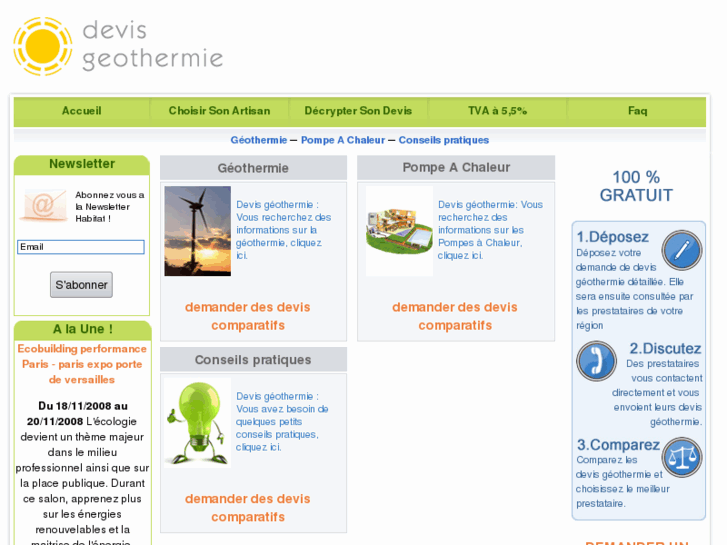Viewport: 727px width, 545px height.
Task: Click the A la Une ! heading
Action: pyautogui.click(x=83, y=329)
